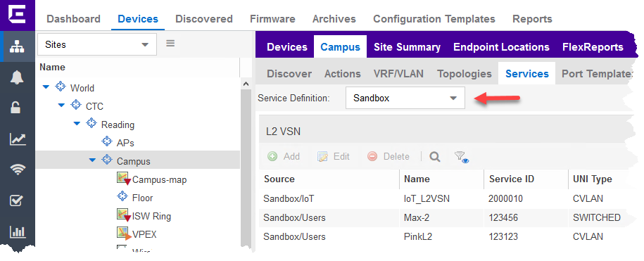The width and height of the screenshot is (644, 261).
Task: Select the Campus-map tree item label
Action: tap(159, 180)
